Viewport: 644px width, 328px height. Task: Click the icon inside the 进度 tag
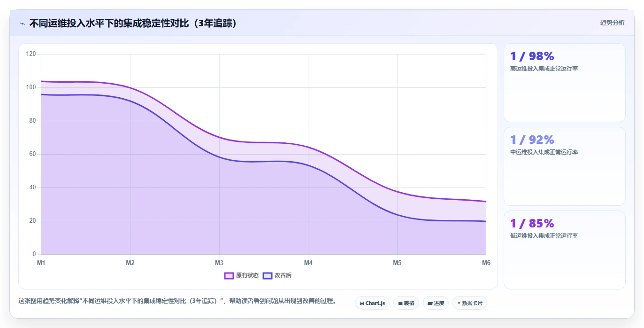(x=430, y=304)
